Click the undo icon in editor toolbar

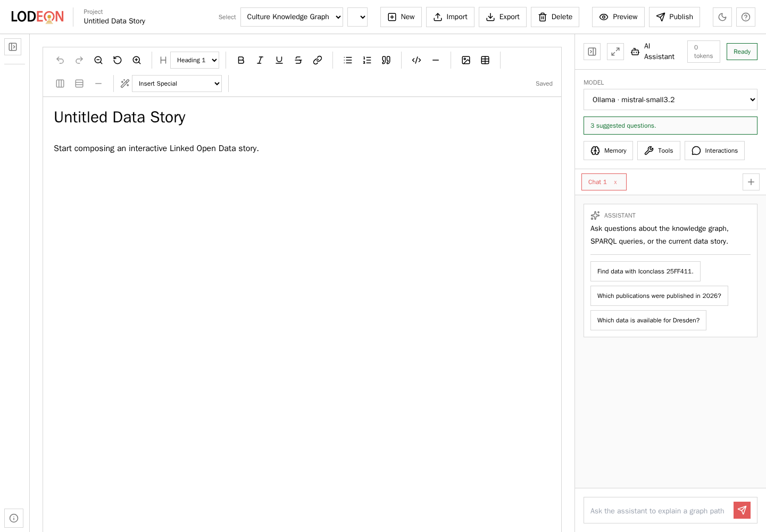pos(60,60)
